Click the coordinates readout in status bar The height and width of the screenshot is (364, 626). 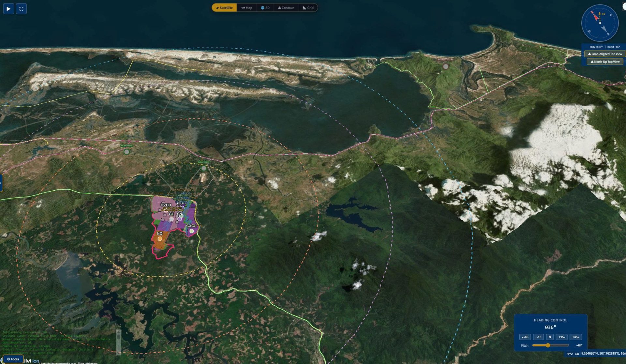(x=604, y=353)
